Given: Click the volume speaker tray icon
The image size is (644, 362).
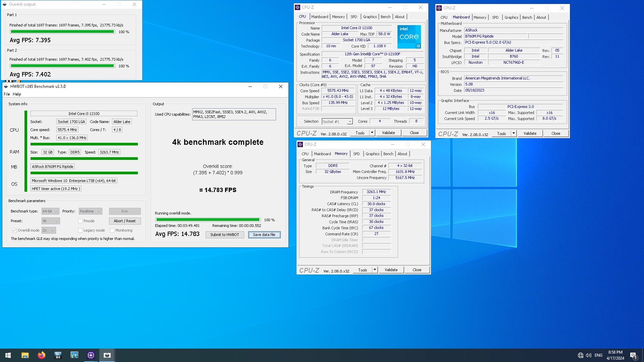Looking at the screenshot, I should (x=589, y=355).
